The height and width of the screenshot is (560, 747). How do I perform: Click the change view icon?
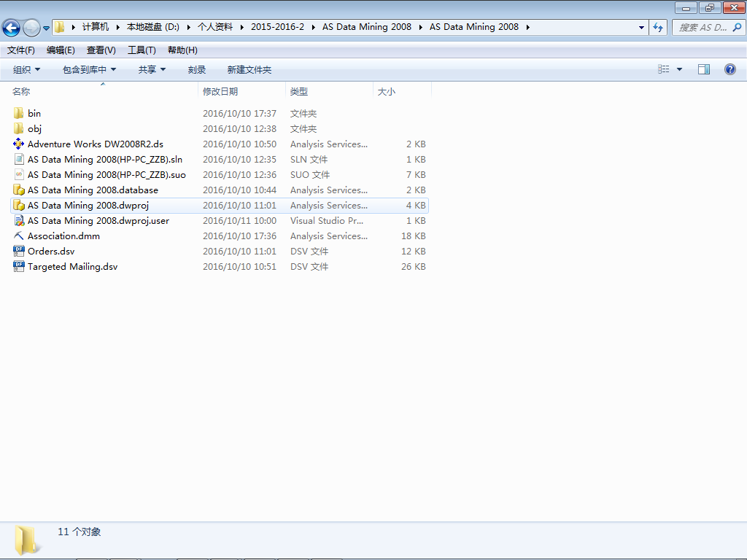pos(664,69)
